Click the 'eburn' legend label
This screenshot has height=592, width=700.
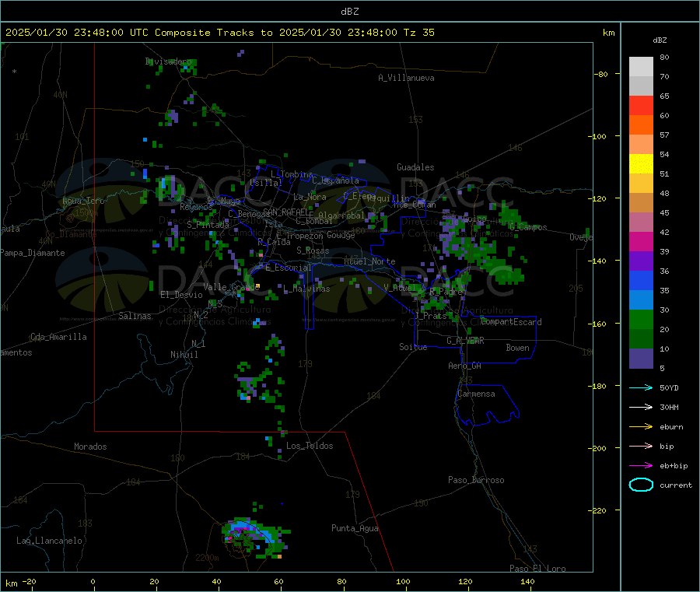[671, 427]
